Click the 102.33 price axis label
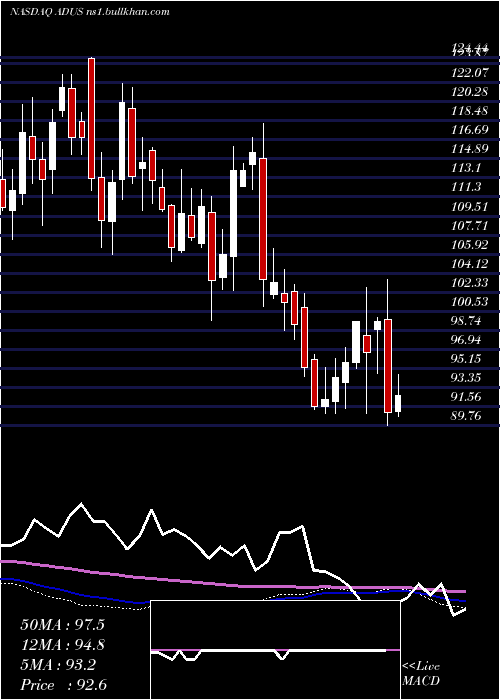 tap(471, 283)
